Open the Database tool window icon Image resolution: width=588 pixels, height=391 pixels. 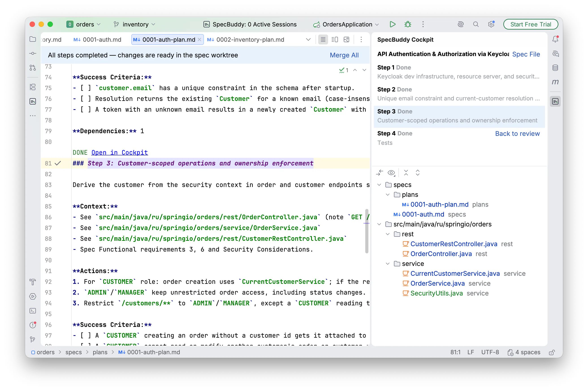pos(555,67)
